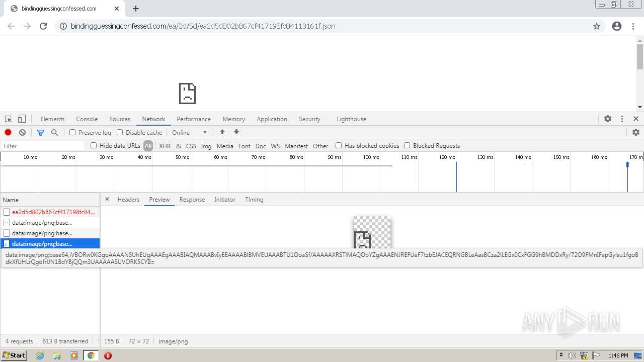Filter requests by Font
The width and height of the screenshot is (644, 362).
tap(245, 146)
